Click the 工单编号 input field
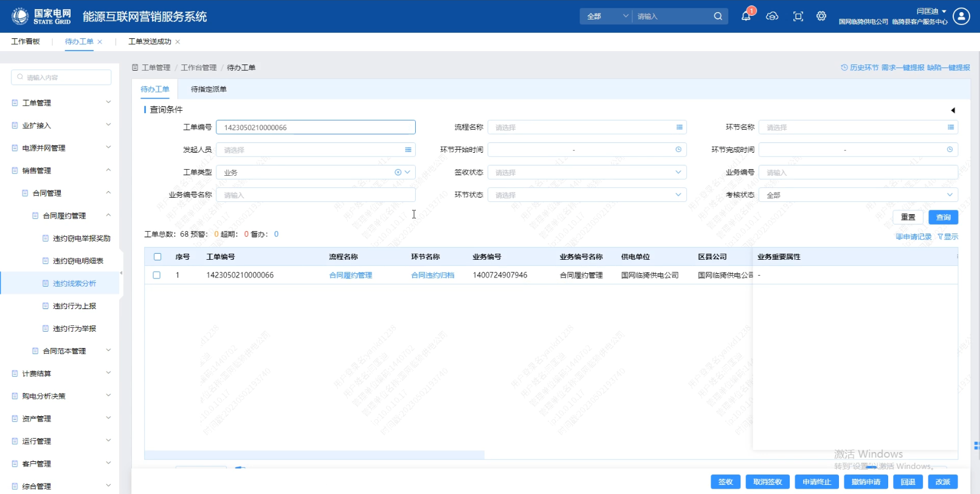This screenshot has width=980, height=494. point(316,127)
